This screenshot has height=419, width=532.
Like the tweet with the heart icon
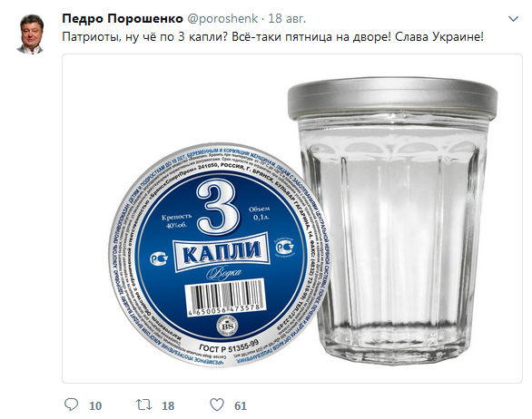point(217,404)
